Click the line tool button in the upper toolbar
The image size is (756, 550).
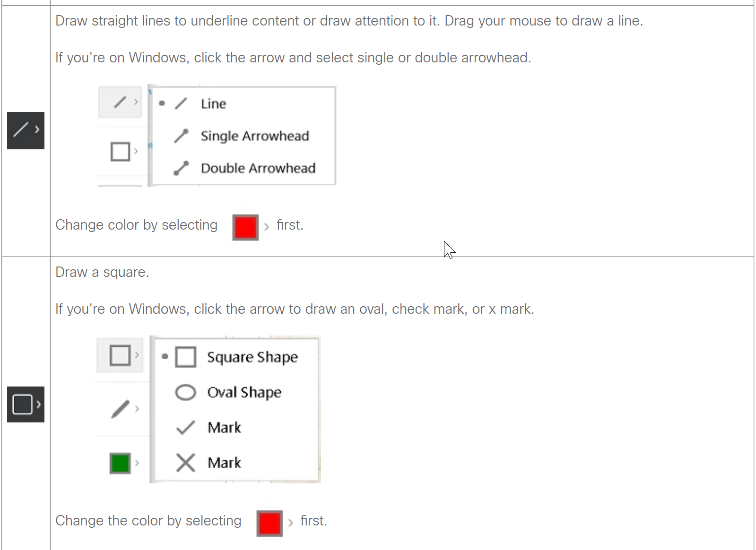[x=120, y=102]
